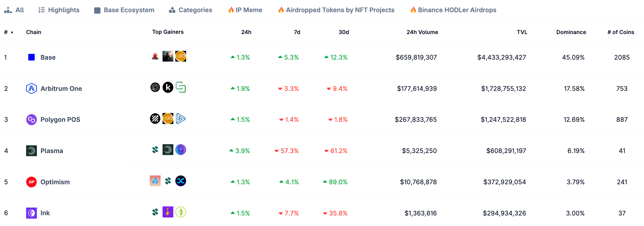
Task: Switch to the Highlights tab
Action: coord(59,10)
